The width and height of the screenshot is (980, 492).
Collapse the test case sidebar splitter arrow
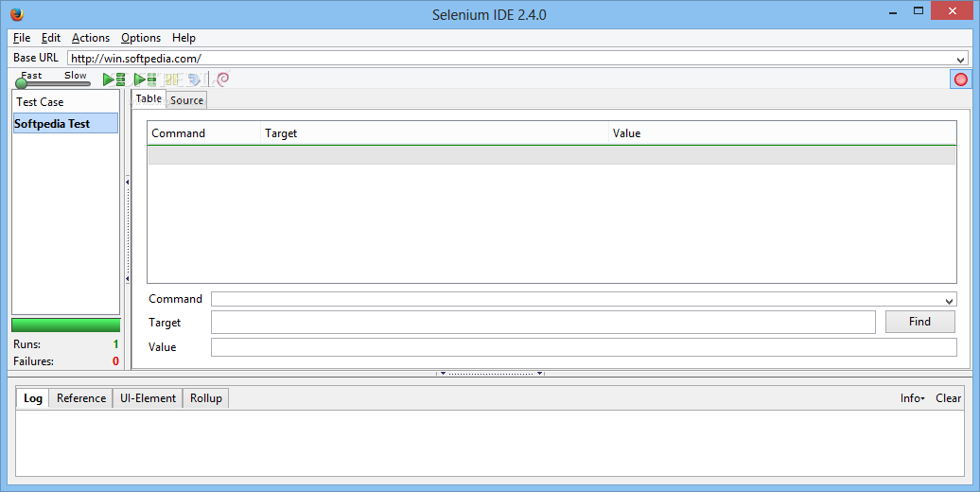point(128,182)
